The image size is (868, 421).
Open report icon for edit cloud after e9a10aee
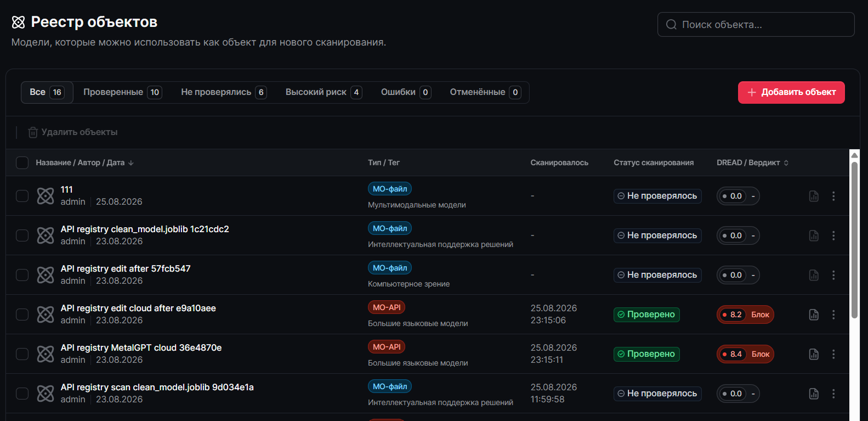tap(814, 315)
